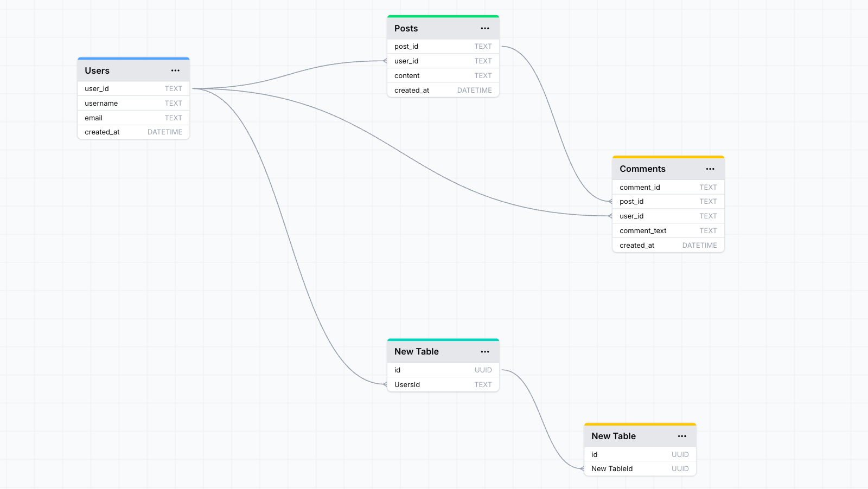Open the Users table options menu
This screenshot has width=868, height=489.
[x=175, y=70]
